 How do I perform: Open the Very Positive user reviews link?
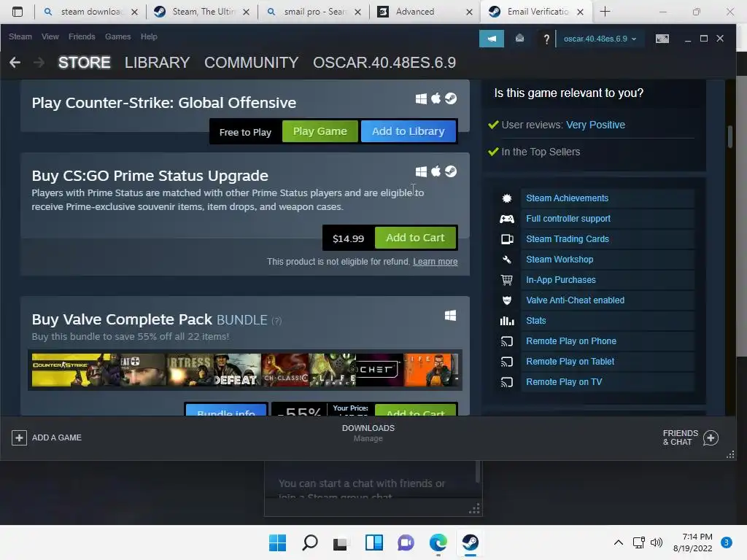pos(595,125)
